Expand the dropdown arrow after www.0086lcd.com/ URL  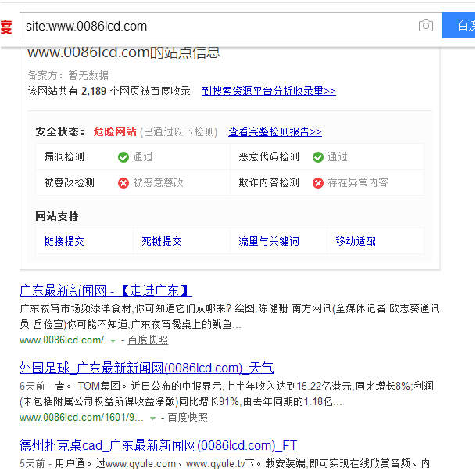pyautogui.click(x=113, y=341)
